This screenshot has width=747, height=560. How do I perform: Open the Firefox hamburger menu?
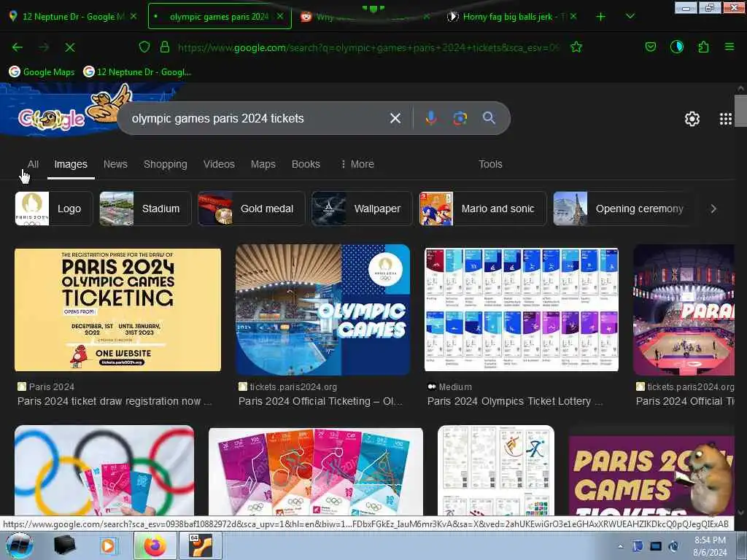(x=729, y=47)
